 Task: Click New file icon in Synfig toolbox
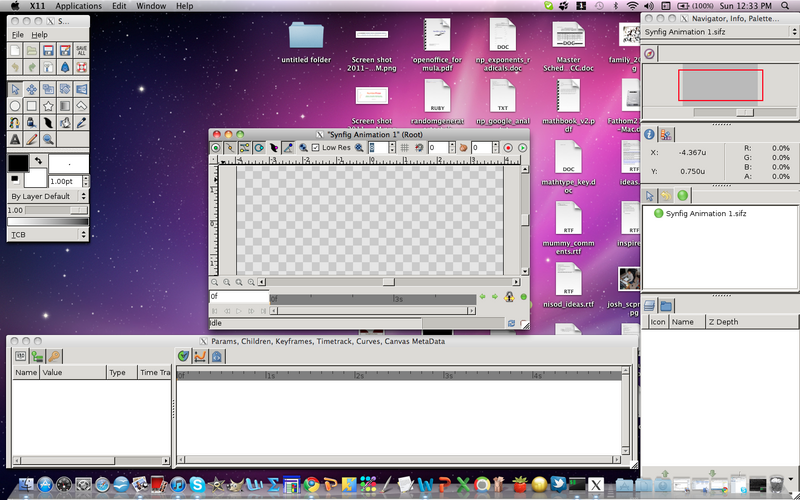click(15, 51)
